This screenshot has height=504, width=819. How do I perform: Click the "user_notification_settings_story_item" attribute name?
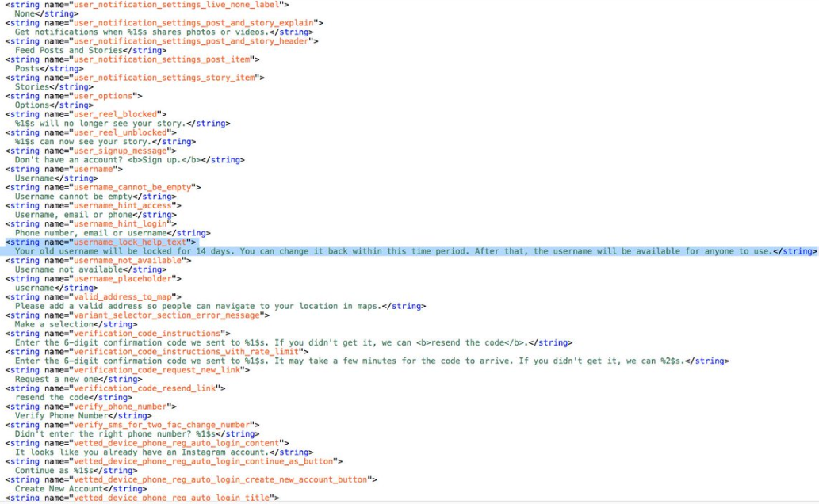click(x=166, y=78)
